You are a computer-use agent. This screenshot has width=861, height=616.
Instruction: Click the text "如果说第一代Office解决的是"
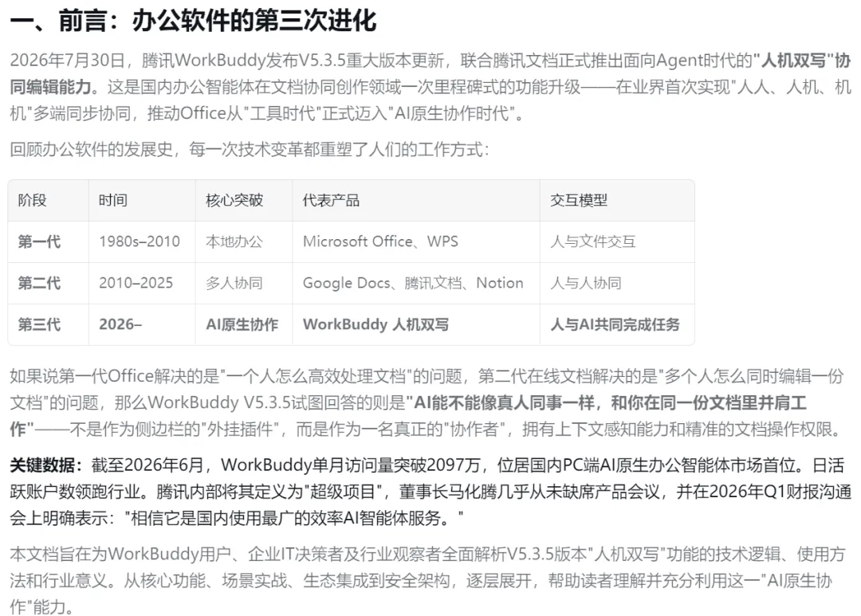(x=114, y=377)
